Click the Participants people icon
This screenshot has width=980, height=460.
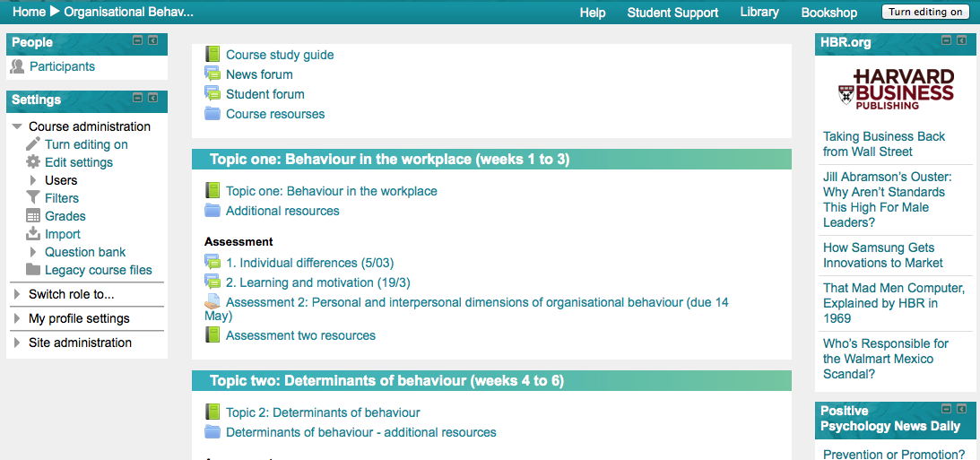(17, 66)
